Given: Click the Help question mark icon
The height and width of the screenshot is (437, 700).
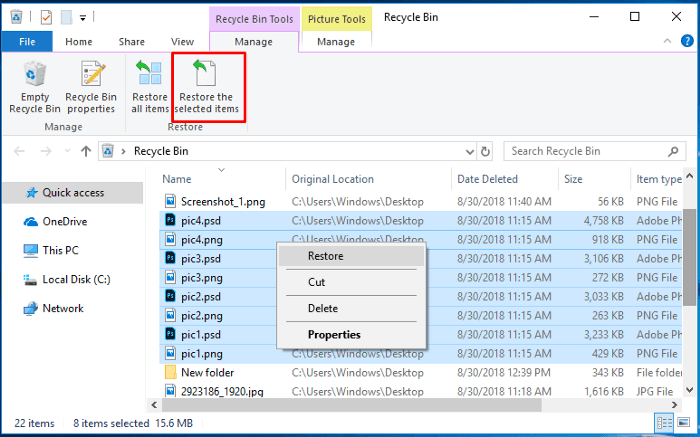Looking at the screenshot, I should tap(687, 41).
